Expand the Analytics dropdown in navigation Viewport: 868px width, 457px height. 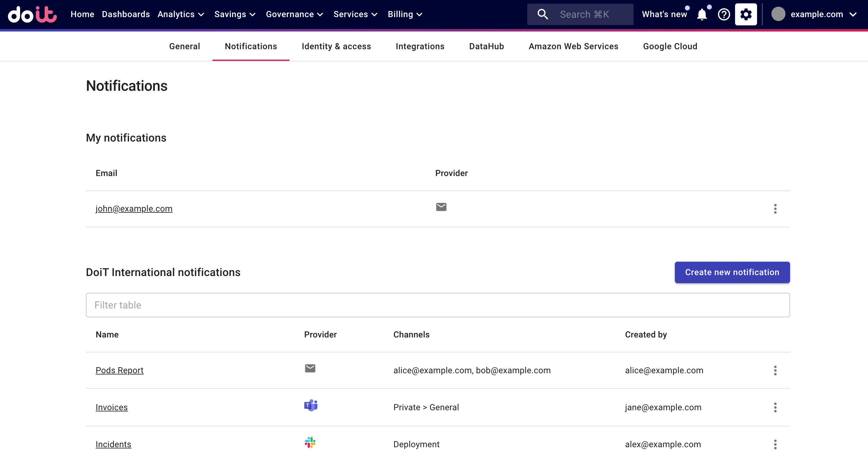pos(180,14)
